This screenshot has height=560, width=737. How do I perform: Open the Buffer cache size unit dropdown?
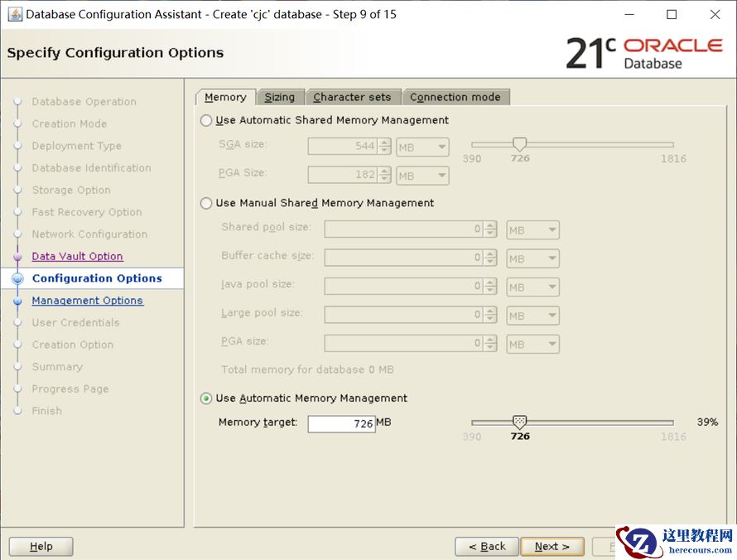(x=533, y=258)
